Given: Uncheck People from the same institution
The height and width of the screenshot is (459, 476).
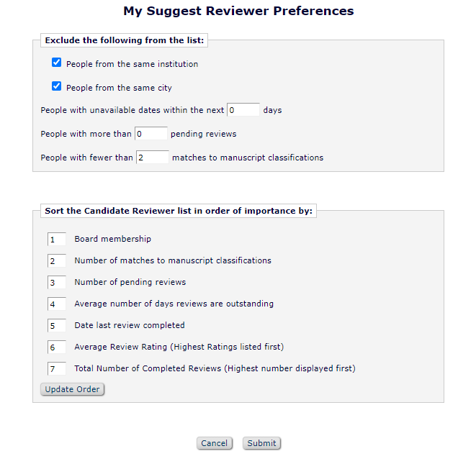Looking at the screenshot, I should coord(57,63).
